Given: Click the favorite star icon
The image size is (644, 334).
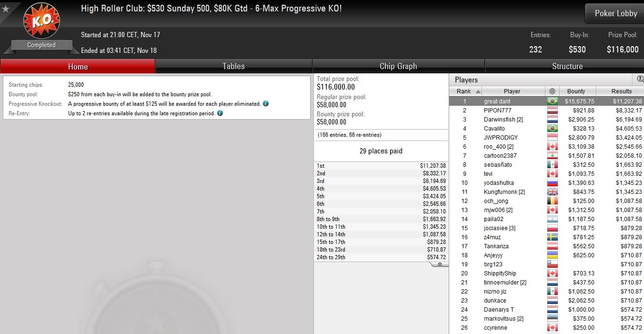Looking at the screenshot, I should (x=6, y=8).
